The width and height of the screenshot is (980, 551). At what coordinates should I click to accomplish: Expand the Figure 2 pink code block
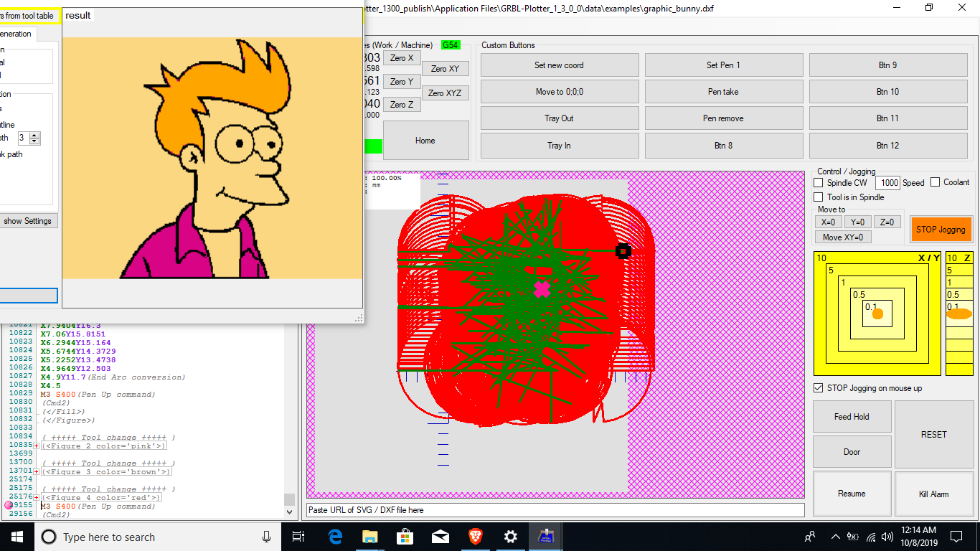click(36, 446)
